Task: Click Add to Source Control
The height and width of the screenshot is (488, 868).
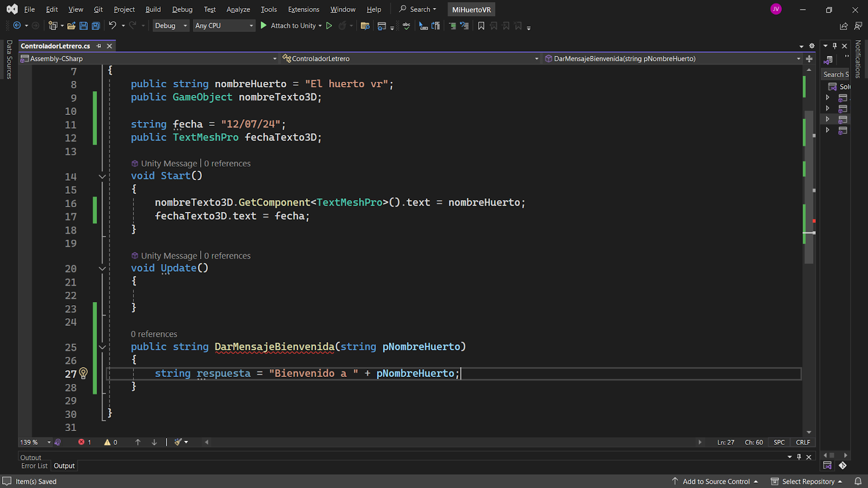Action: coord(716,481)
